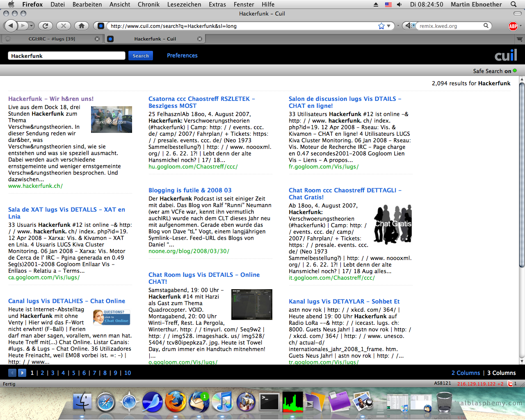Open the Camino browser in the Dock
Screen dimensions: 525x420
[129, 402]
